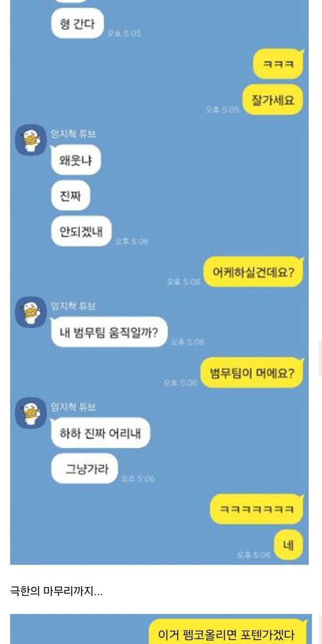Tap the first 엄지척 튜브 sender name label

[73, 134]
